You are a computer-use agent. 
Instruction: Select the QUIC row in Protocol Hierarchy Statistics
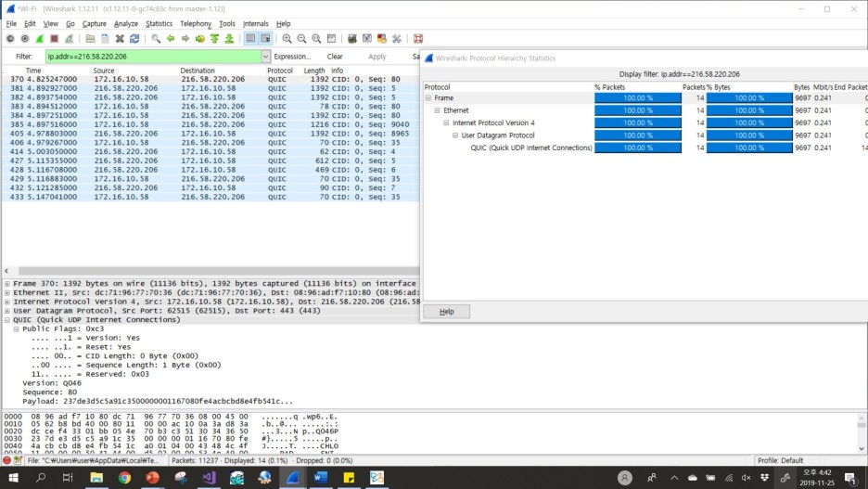click(x=645, y=148)
